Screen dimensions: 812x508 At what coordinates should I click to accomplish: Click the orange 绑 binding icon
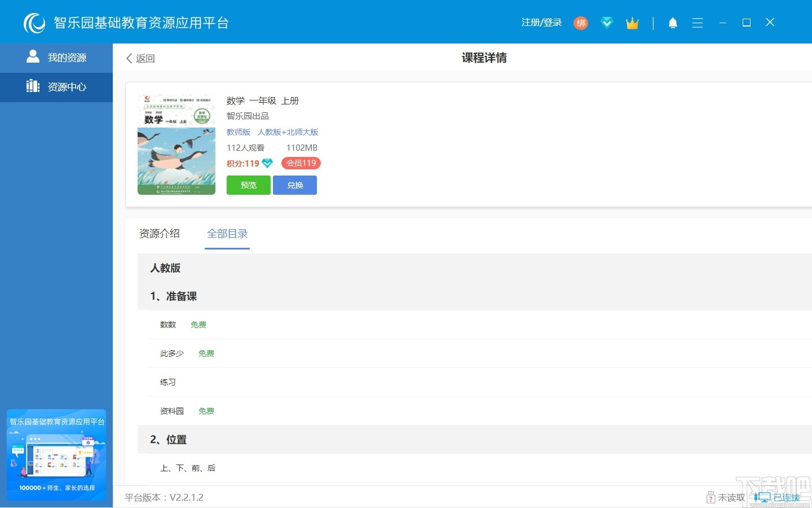pos(581,23)
